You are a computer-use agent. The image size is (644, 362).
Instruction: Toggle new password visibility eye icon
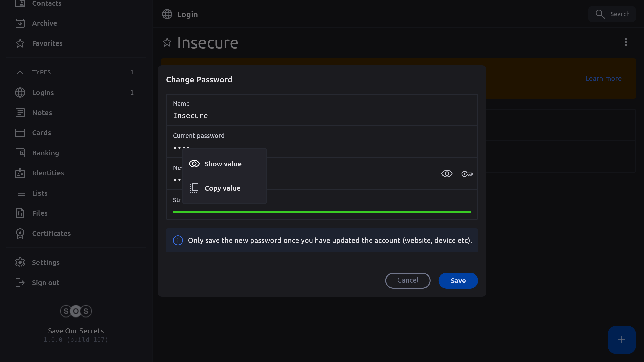[x=447, y=174]
